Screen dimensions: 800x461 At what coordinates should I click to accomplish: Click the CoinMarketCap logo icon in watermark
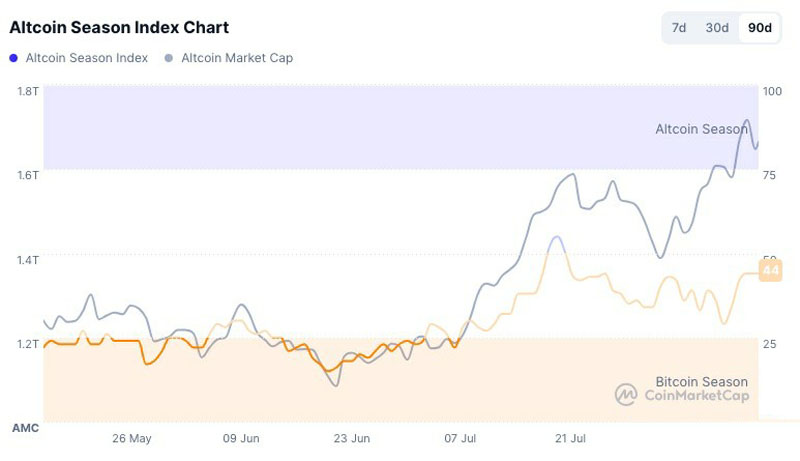pyautogui.click(x=626, y=396)
